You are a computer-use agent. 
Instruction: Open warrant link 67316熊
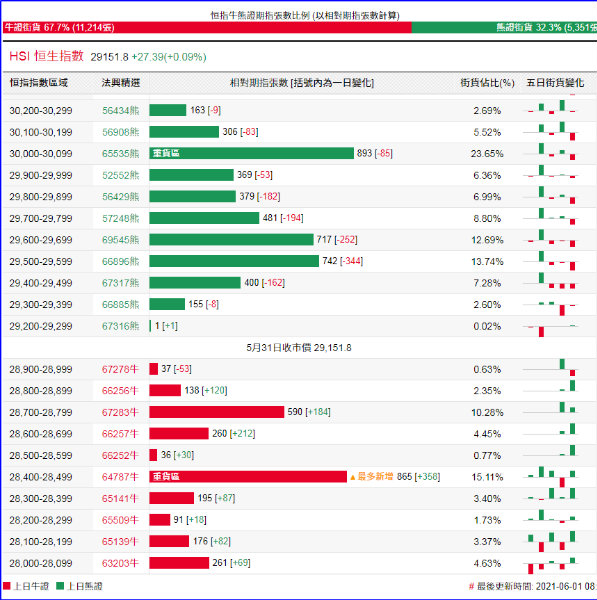pyautogui.click(x=121, y=326)
